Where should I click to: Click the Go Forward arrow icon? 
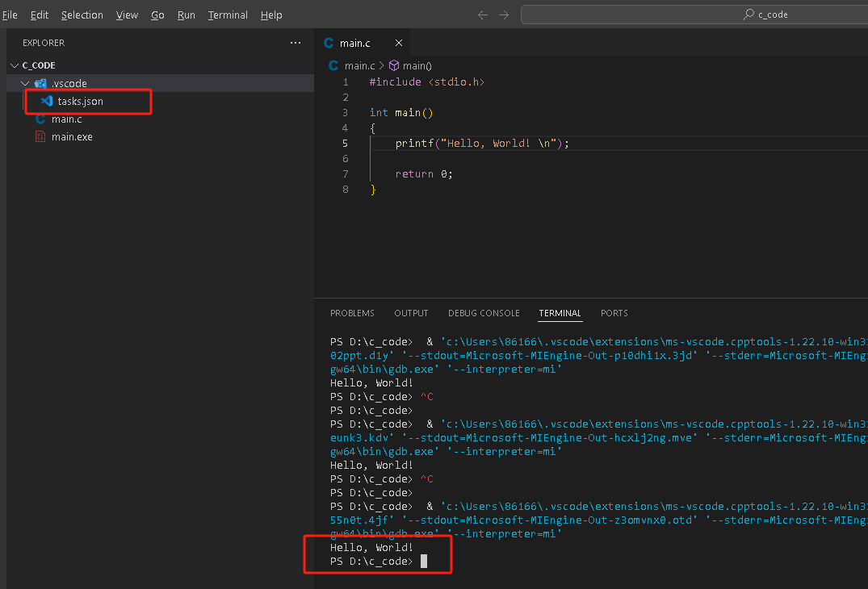click(503, 15)
